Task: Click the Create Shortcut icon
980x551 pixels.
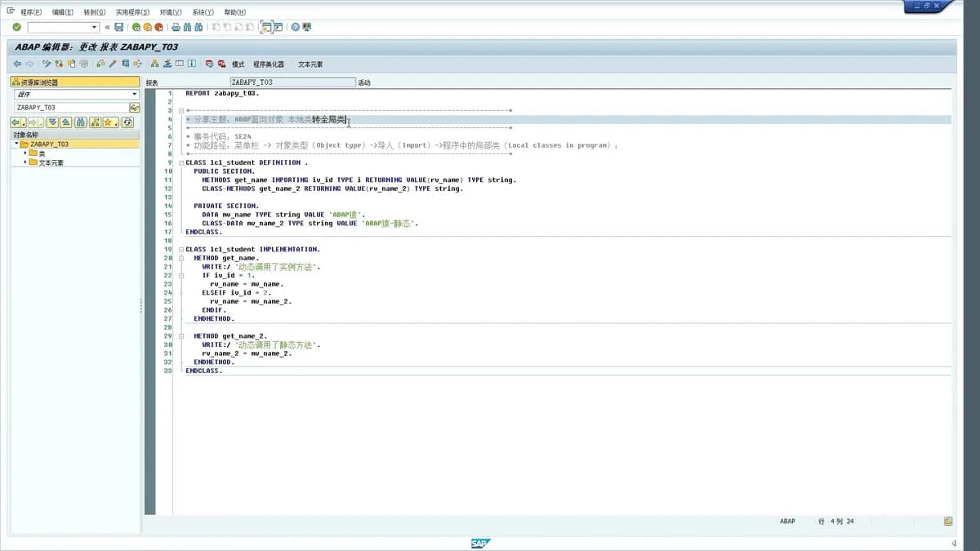Action: (278, 27)
